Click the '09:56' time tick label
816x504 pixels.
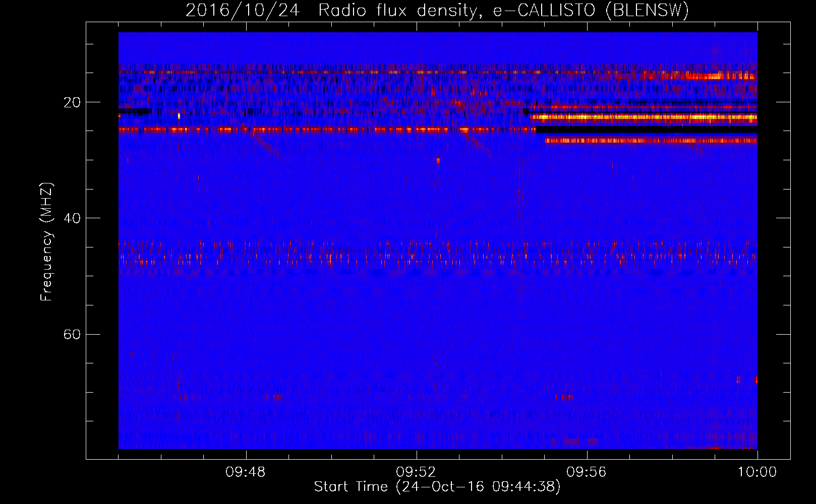[587, 472]
